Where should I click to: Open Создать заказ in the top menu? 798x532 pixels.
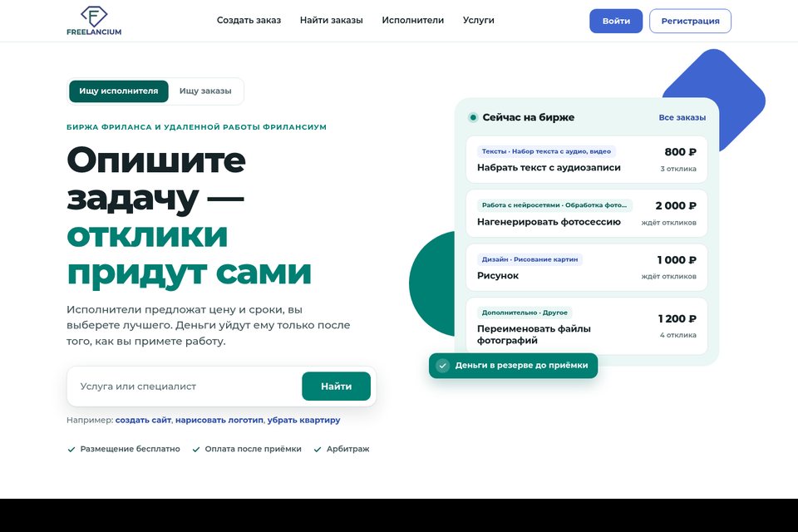coord(249,20)
